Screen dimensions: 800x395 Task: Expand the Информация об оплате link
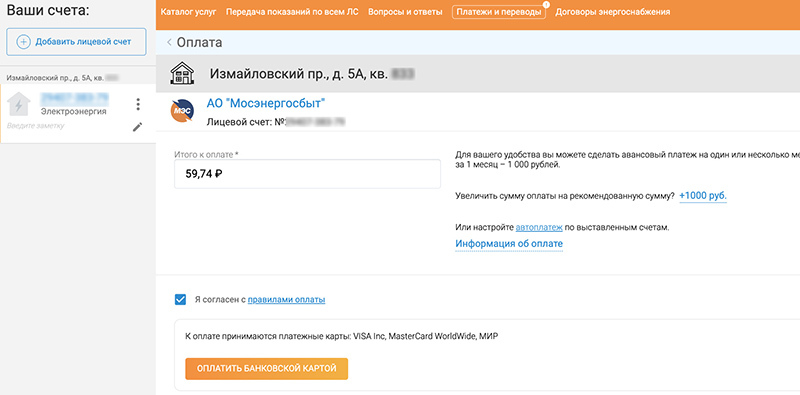(x=509, y=244)
